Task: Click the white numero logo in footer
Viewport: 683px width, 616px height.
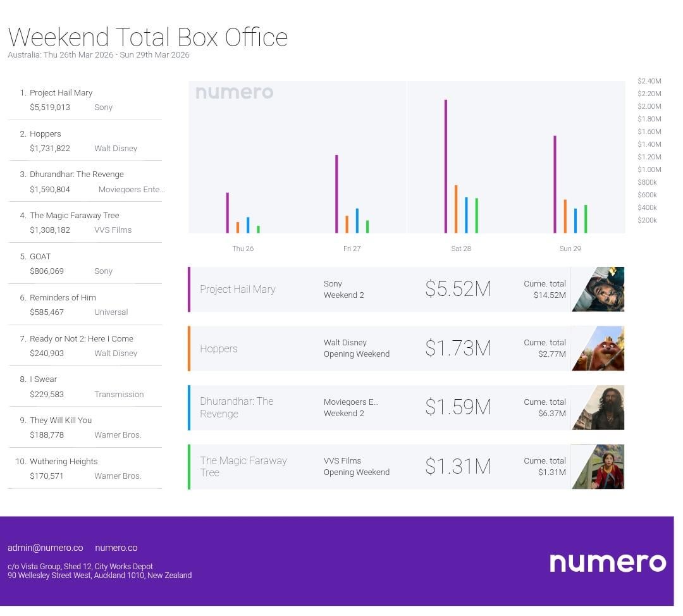Action: tap(607, 562)
